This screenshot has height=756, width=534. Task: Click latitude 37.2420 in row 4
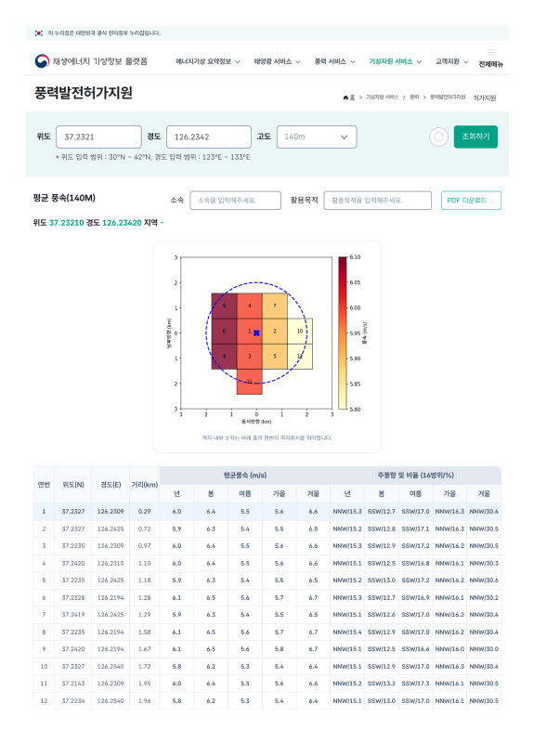coord(73,563)
